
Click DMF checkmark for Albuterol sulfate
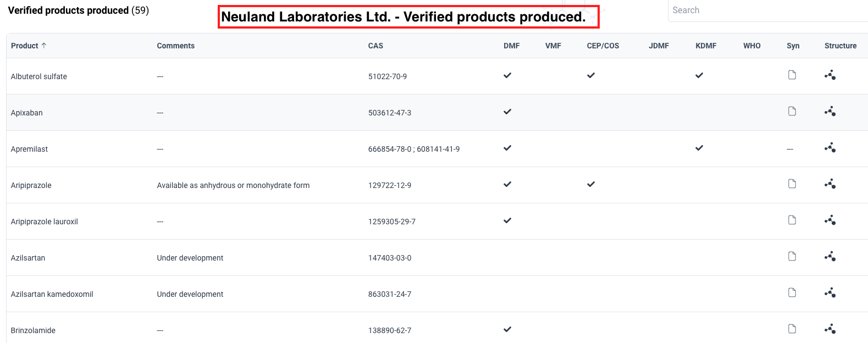point(507,75)
